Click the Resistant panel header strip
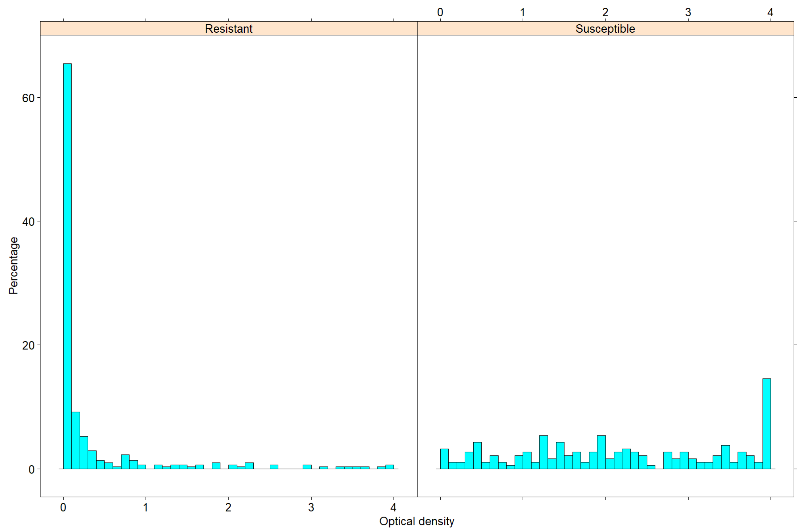This screenshot has width=805, height=532. click(x=228, y=29)
